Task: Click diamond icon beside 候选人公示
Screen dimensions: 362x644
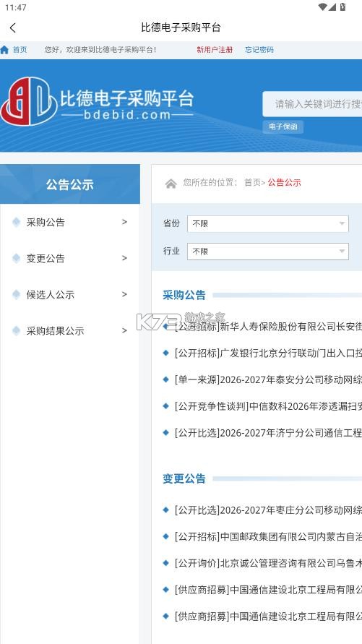Action: coord(17,294)
